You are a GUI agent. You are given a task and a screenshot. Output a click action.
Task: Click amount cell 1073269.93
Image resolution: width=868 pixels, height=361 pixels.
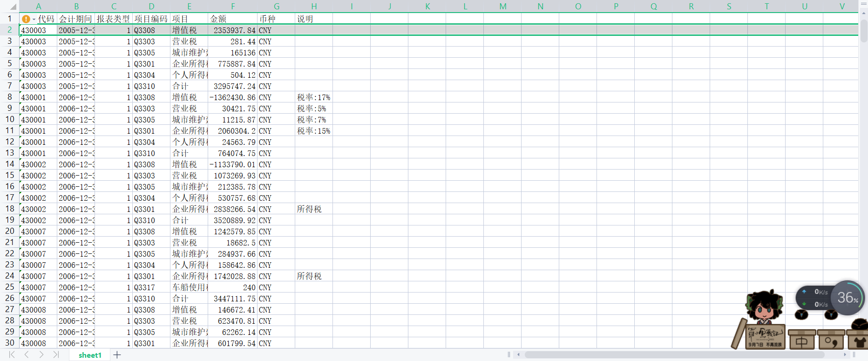(233, 176)
